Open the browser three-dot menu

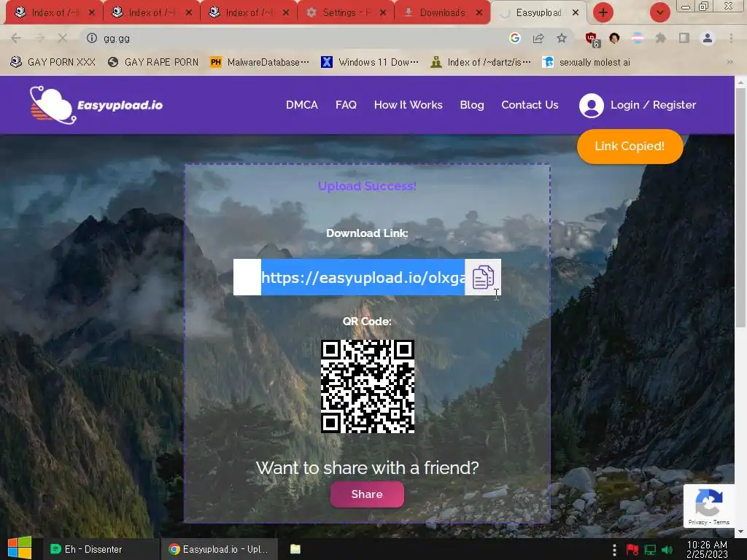pos(731,38)
